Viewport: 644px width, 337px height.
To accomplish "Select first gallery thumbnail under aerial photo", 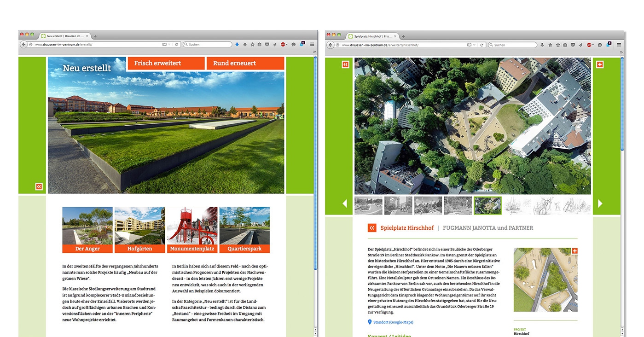I will click(368, 205).
